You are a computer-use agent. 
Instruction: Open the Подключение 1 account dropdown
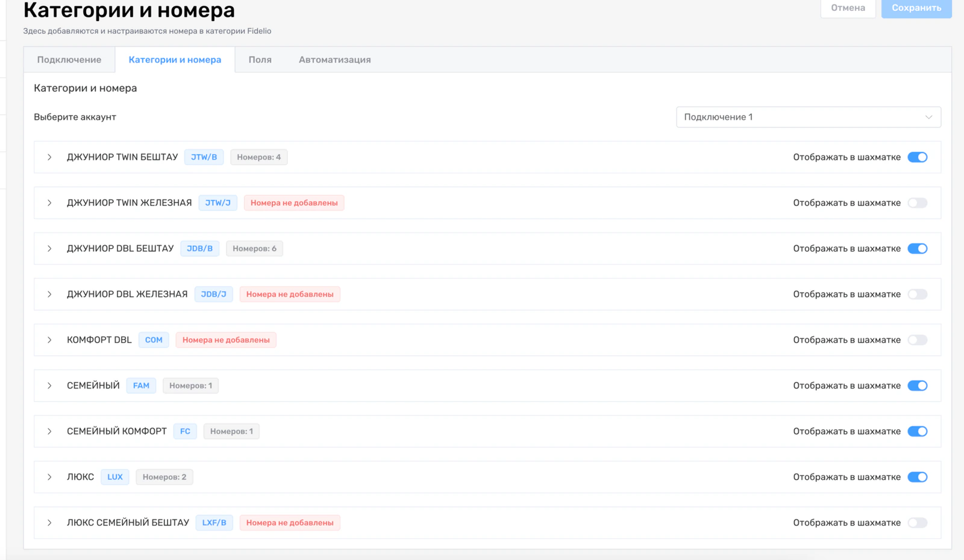tap(808, 117)
